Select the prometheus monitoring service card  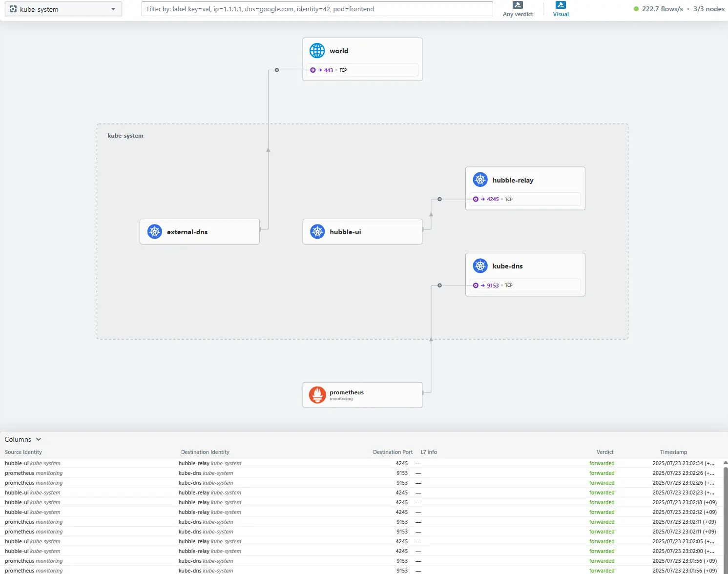coord(362,395)
